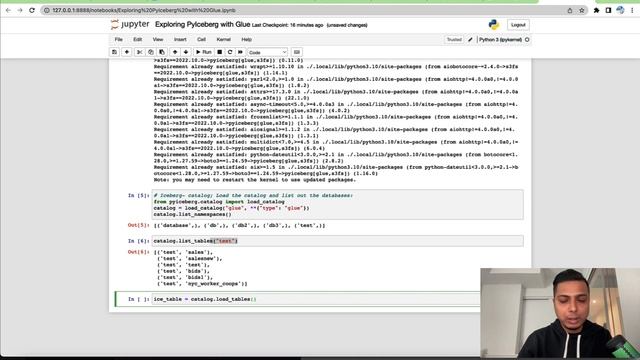The width and height of the screenshot is (640, 360).
Task: Run the selected cell
Action: (x=204, y=52)
